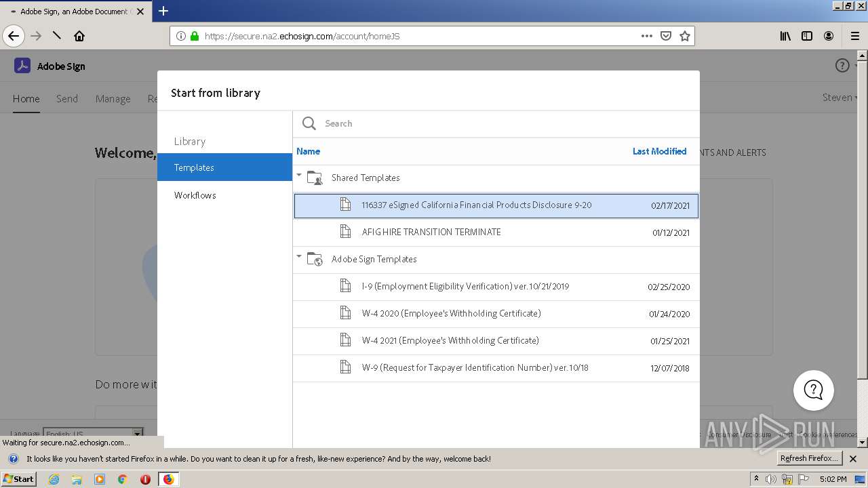This screenshot has height=488, width=868.
Task: Go to the Firefox home page icon
Action: click(79, 36)
